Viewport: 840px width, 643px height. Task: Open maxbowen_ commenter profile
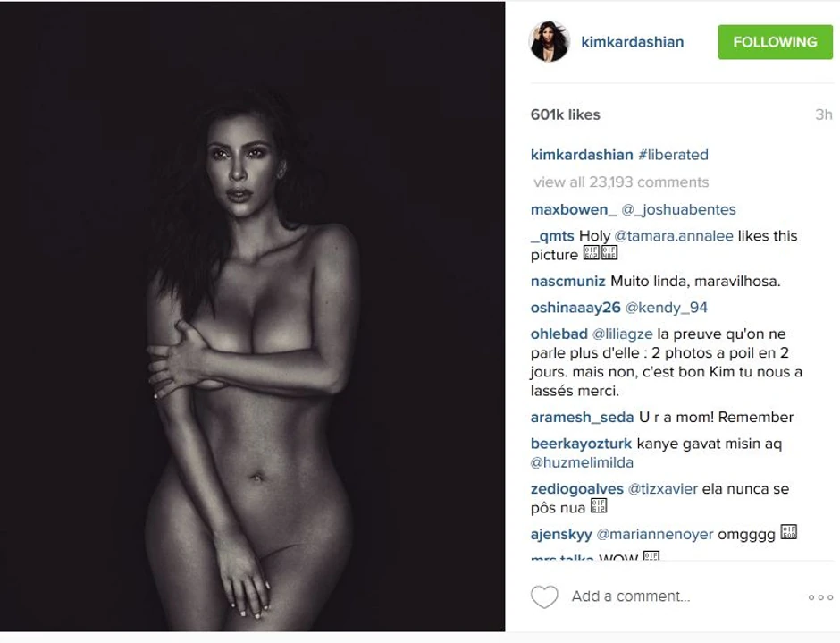click(x=573, y=209)
